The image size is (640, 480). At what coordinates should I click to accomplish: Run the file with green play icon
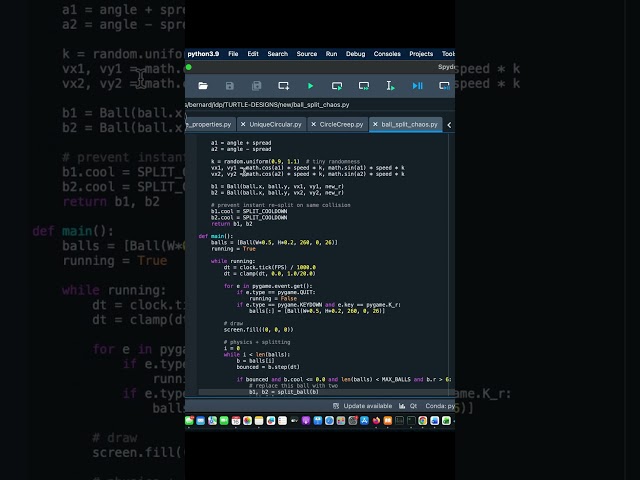(310, 86)
